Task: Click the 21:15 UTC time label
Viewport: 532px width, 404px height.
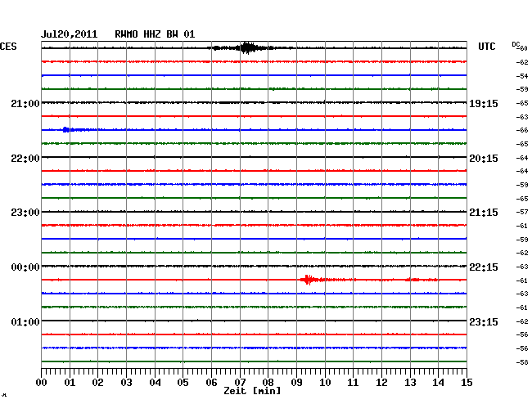Action: [484, 213]
